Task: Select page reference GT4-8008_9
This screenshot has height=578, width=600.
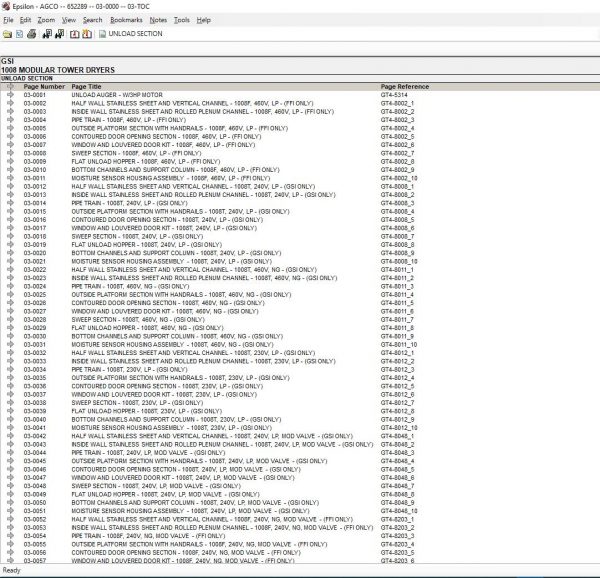Action: [x=397, y=253]
